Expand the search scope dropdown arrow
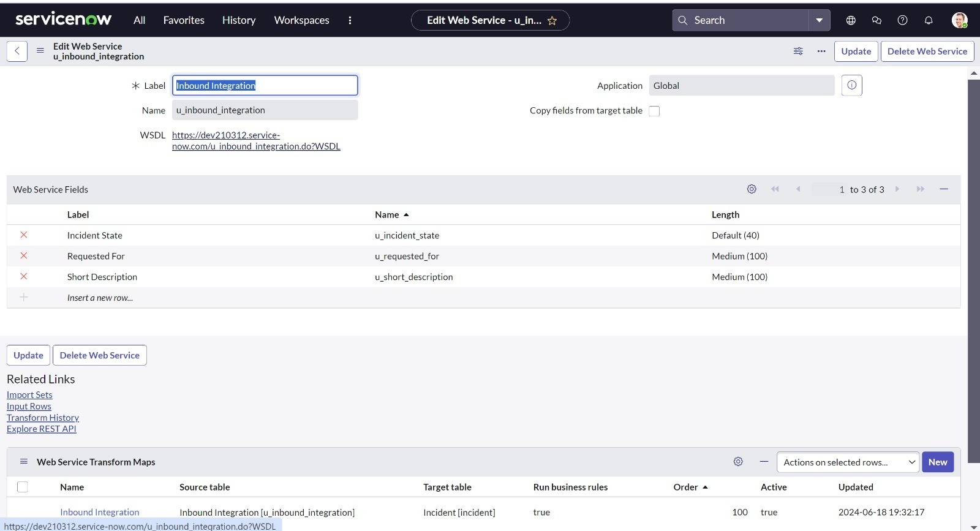The width and height of the screenshot is (980, 531). (x=819, y=20)
